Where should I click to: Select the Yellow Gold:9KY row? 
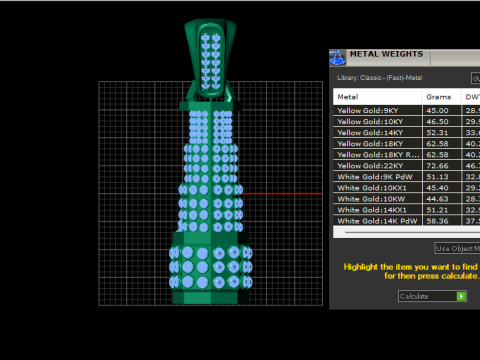(406, 110)
